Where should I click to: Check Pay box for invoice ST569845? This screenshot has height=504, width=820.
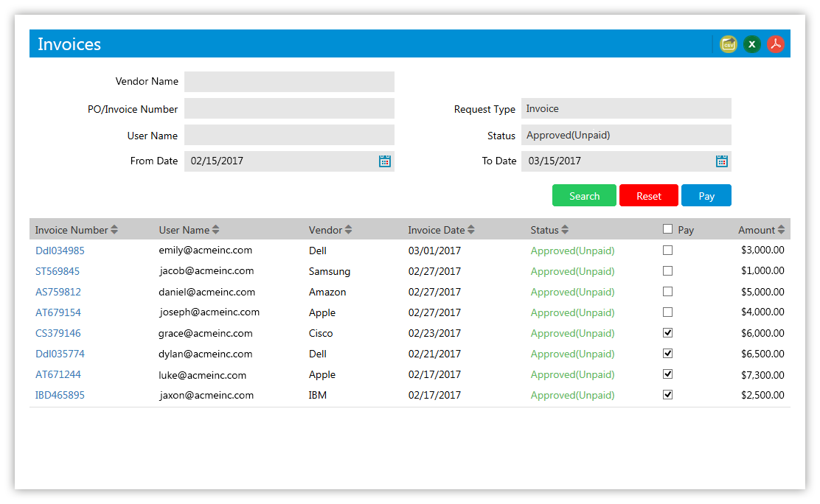coord(667,271)
